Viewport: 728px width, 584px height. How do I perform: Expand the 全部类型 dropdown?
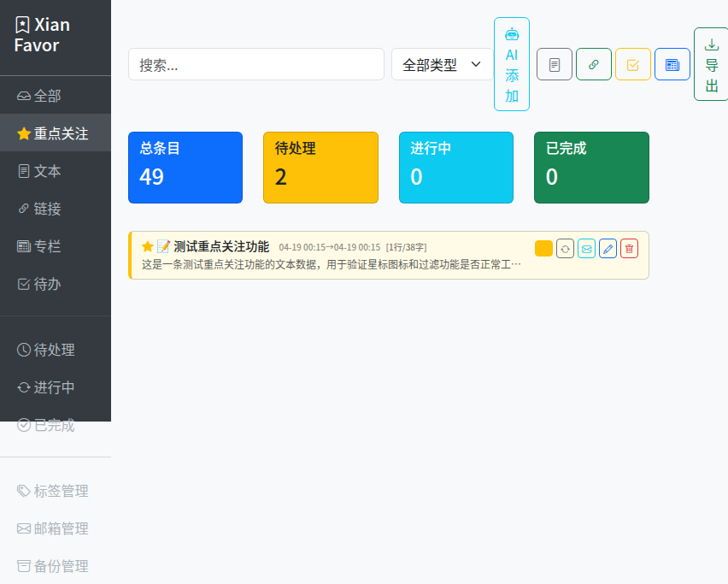coord(442,64)
